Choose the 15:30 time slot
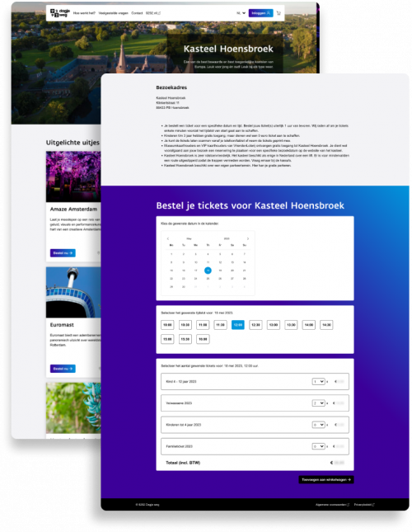Image resolution: width=412 pixels, height=532 pixels. pos(185,339)
